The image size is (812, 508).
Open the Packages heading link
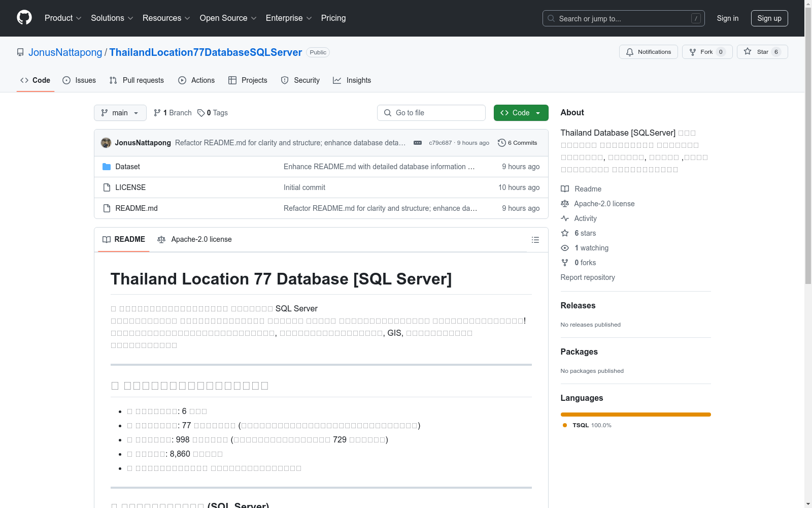[579, 352]
